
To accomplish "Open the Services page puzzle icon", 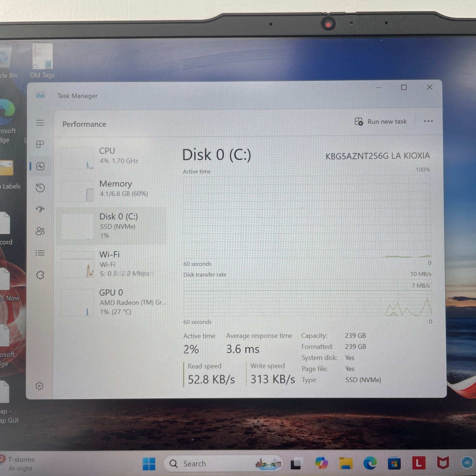I will 40,275.
